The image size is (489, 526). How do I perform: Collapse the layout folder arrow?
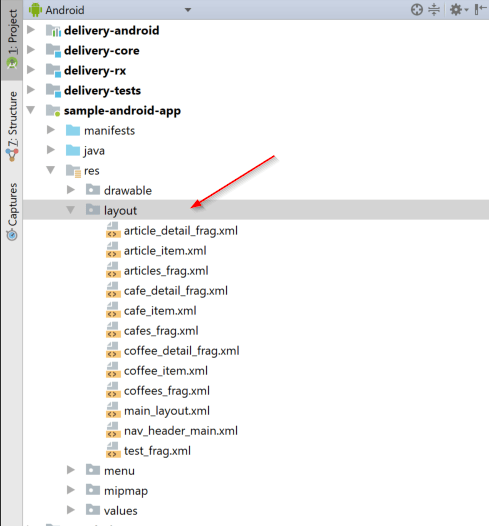click(71, 210)
